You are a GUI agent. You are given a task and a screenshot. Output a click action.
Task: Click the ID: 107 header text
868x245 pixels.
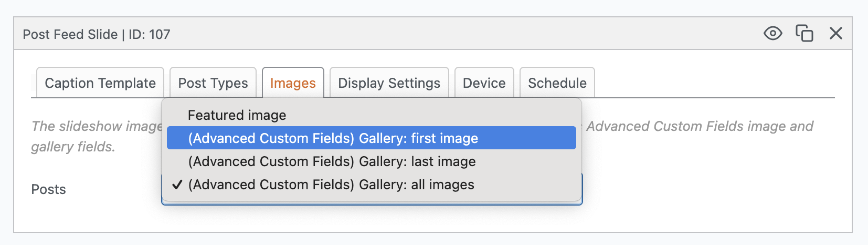[150, 34]
